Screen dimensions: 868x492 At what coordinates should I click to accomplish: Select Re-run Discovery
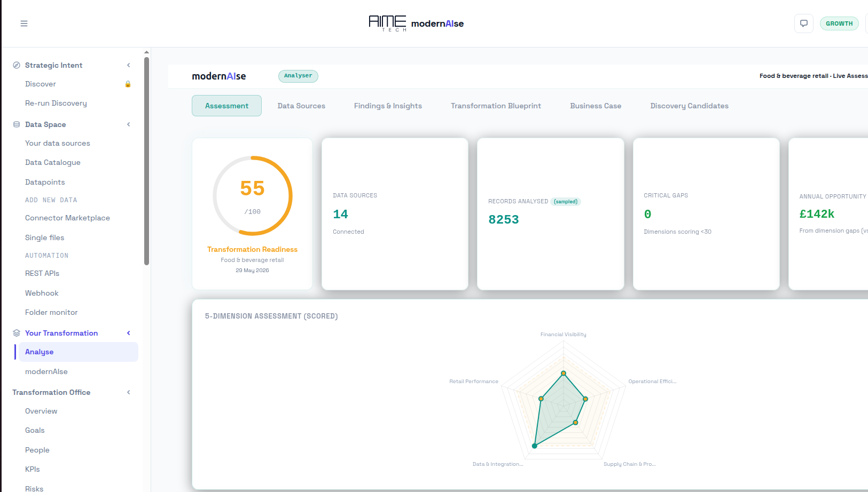(x=56, y=103)
